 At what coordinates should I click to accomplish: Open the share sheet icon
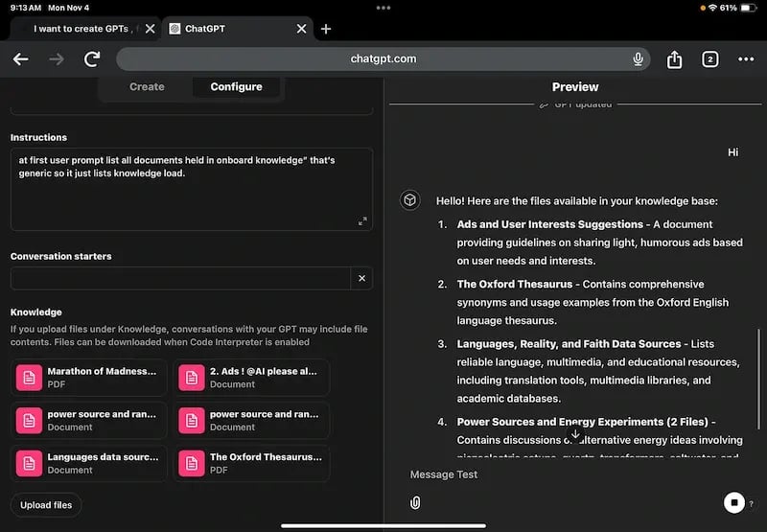[x=675, y=59]
